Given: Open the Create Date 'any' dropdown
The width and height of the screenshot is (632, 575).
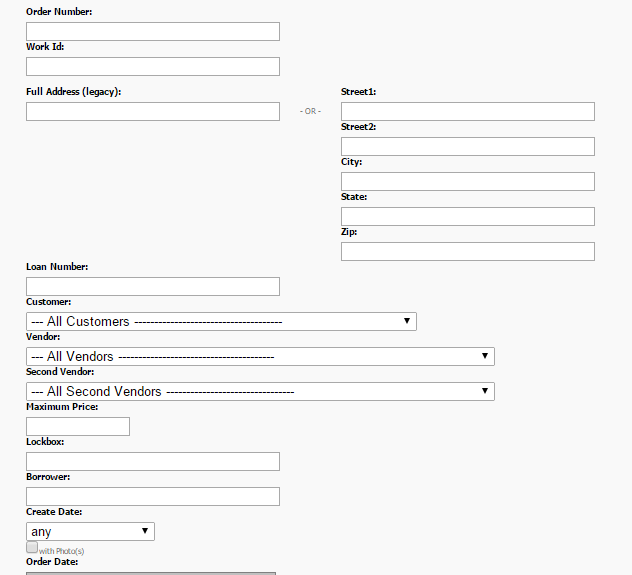Looking at the screenshot, I should point(90,531).
